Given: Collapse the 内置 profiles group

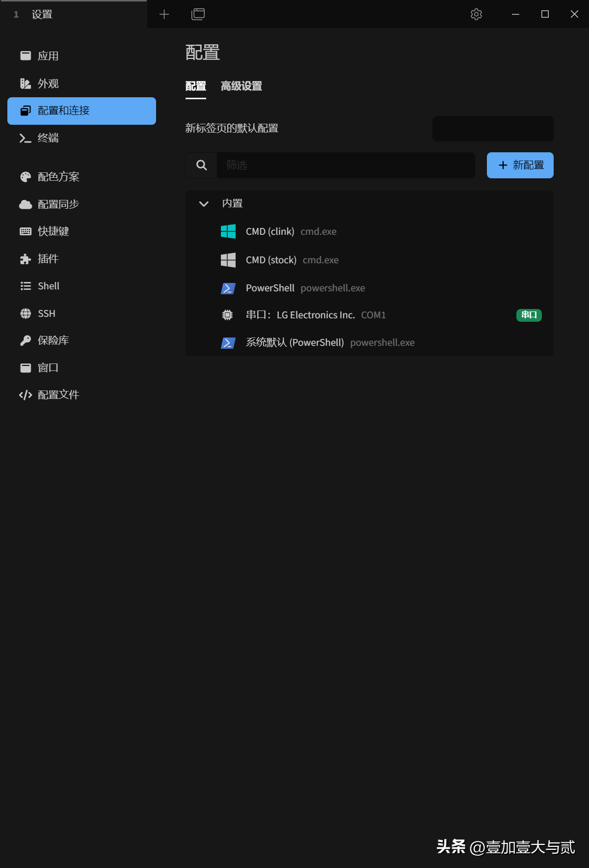Looking at the screenshot, I should point(204,203).
